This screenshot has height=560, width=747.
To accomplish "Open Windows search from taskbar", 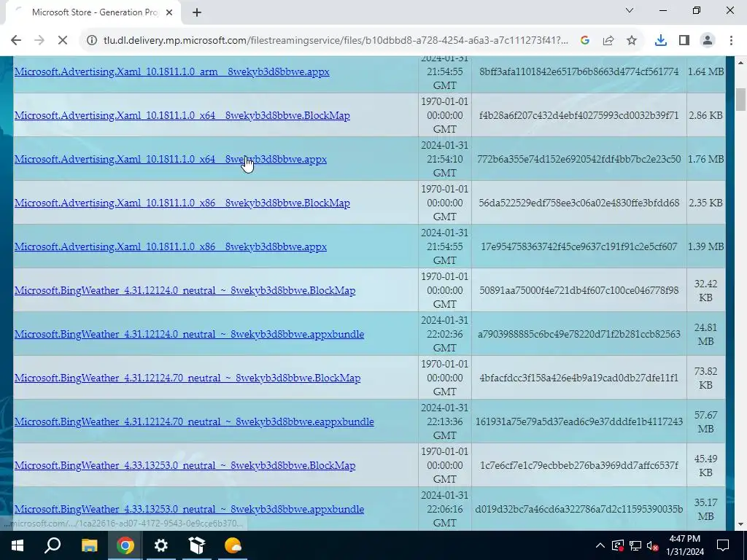I will pyautogui.click(x=53, y=545).
